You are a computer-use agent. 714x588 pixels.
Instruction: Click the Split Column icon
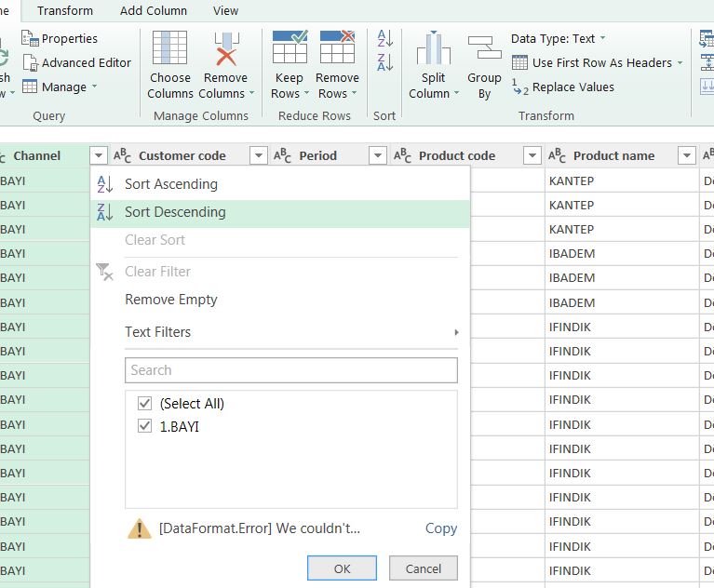coord(434,47)
